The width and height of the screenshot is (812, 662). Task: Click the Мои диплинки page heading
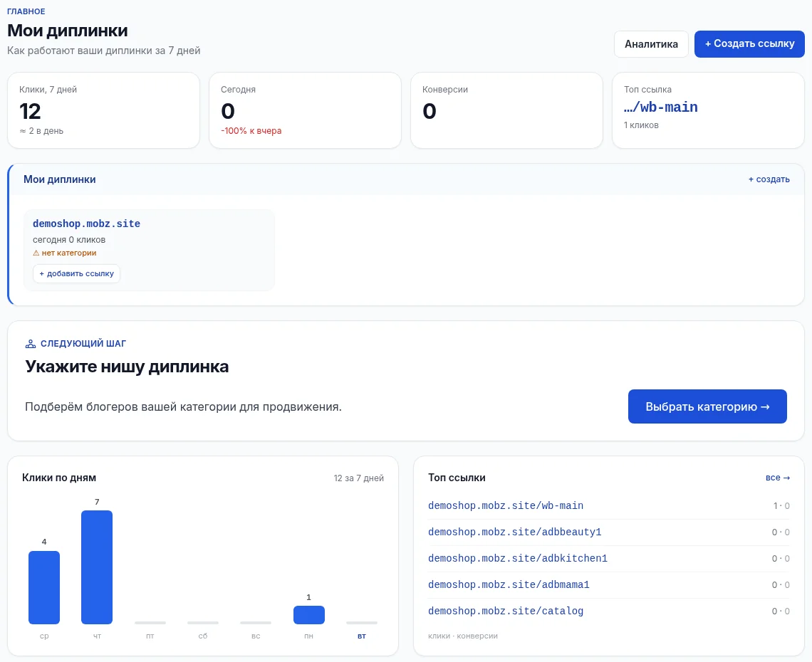point(68,31)
